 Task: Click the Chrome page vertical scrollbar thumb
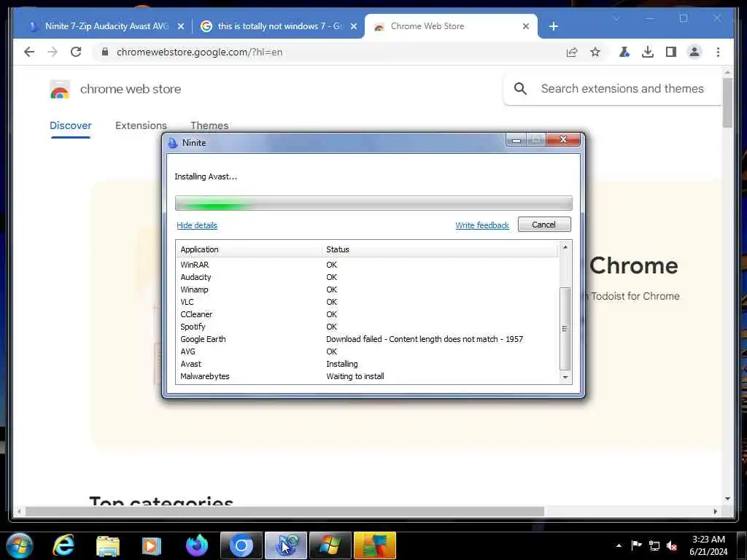(727, 104)
